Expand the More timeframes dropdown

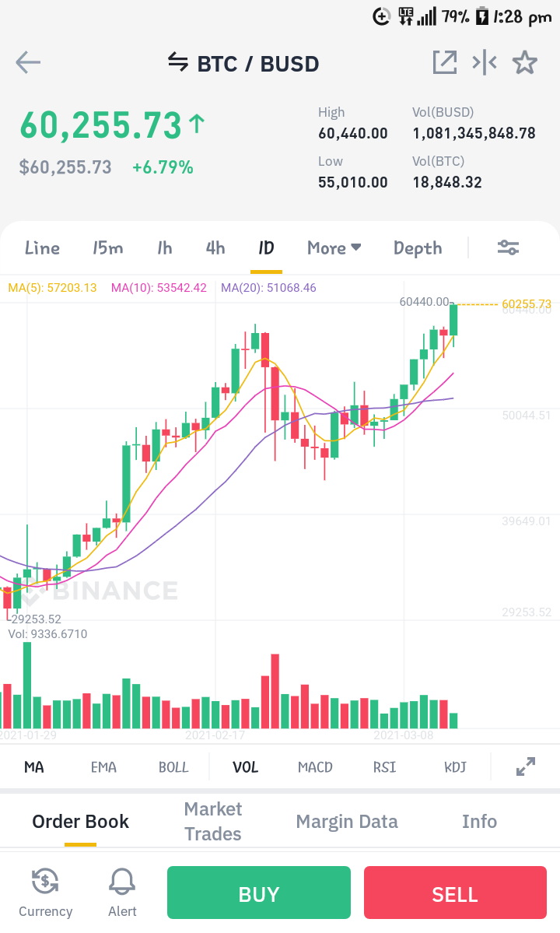coord(334,247)
